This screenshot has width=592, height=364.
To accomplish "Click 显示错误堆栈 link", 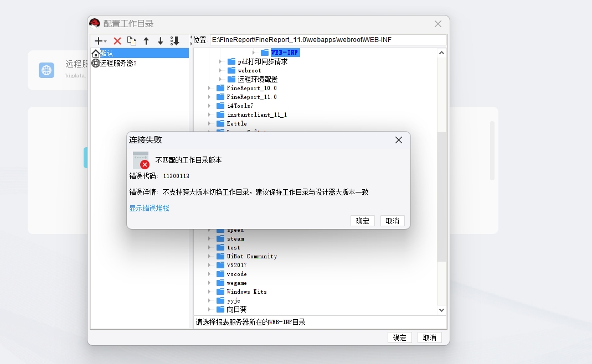I will pos(149,208).
